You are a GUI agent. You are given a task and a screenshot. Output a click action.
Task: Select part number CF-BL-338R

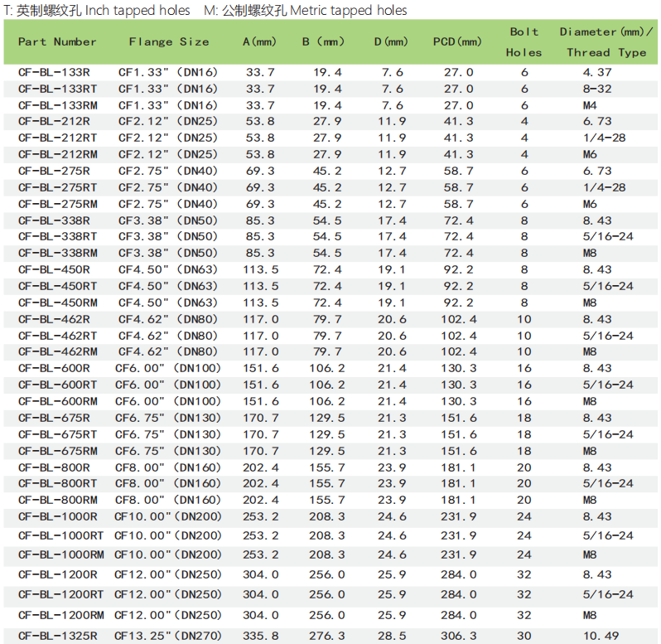point(54,220)
